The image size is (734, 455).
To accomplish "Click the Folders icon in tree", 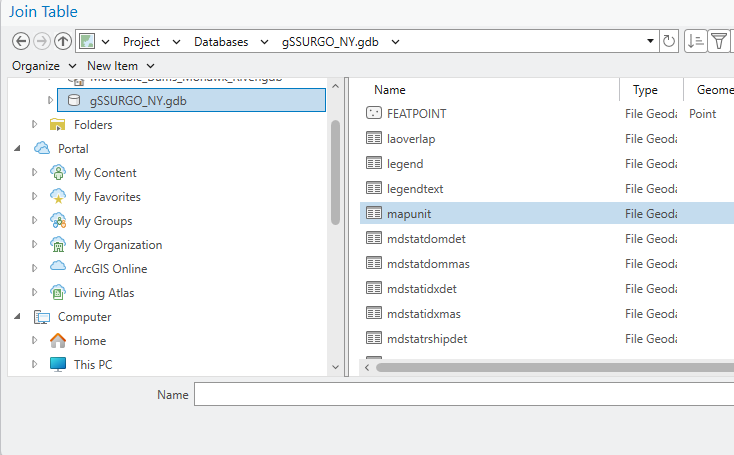I will [x=58, y=125].
